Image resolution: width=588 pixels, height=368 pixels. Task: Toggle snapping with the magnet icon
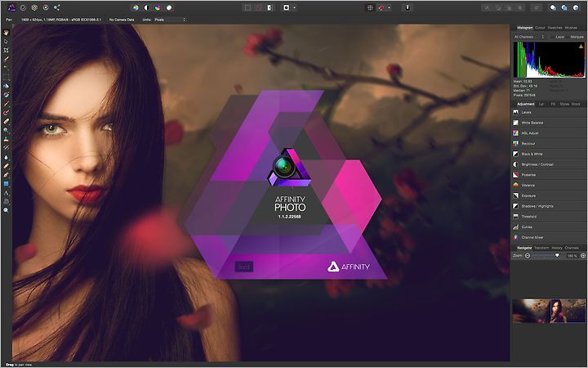click(x=381, y=7)
